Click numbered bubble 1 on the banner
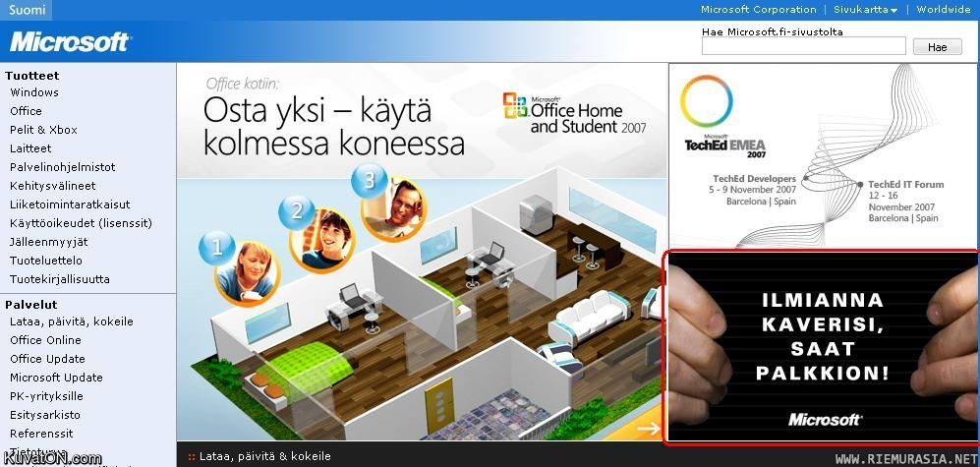The width and height of the screenshot is (980, 467). [x=217, y=247]
